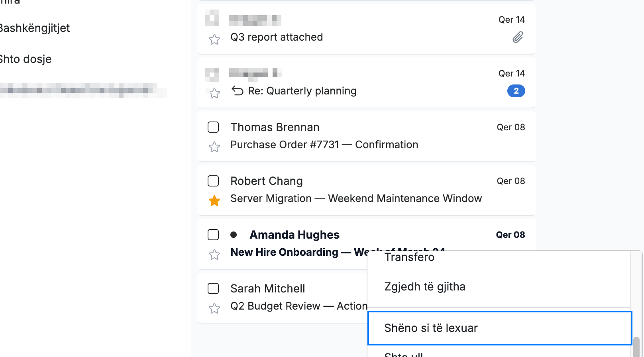
Task: Open the 2-message thread count badge
Action: click(x=516, y=91)
